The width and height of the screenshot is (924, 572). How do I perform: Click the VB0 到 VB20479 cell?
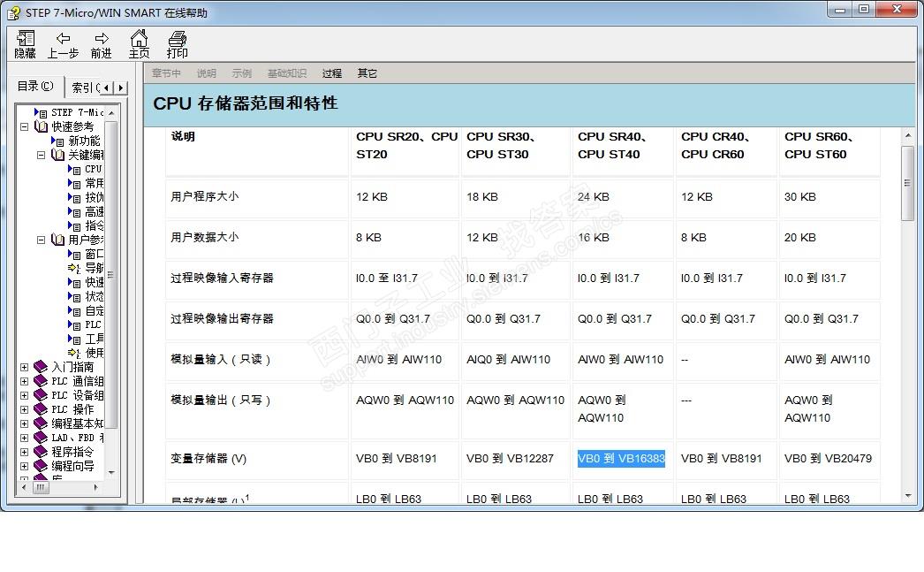pos(828,458)
